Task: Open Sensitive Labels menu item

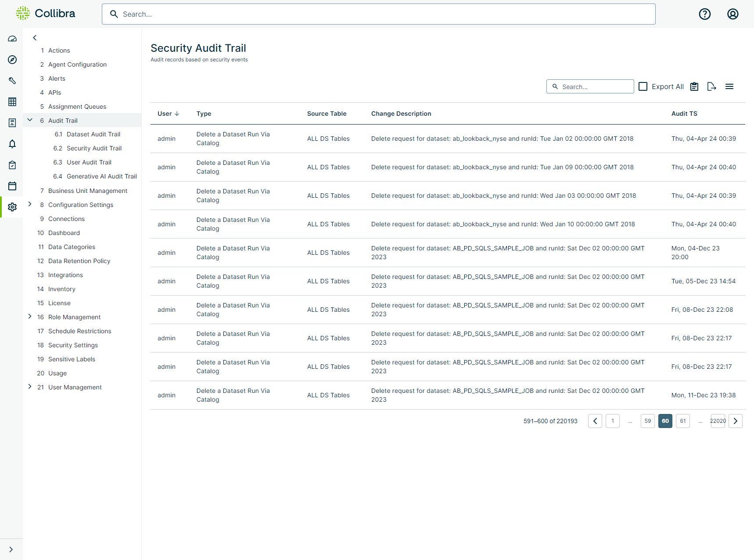Action: point(72,359)
